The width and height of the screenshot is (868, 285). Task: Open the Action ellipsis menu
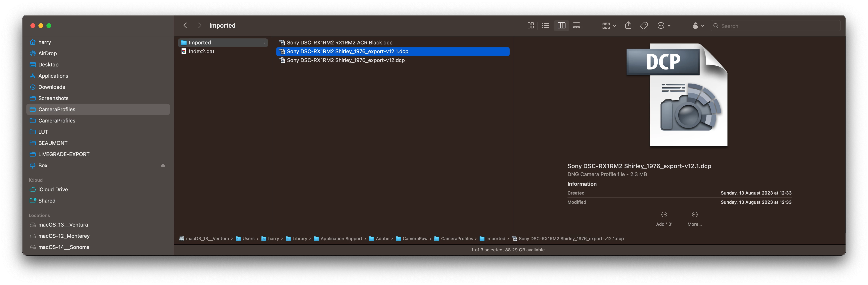click(x=664, y=26)
